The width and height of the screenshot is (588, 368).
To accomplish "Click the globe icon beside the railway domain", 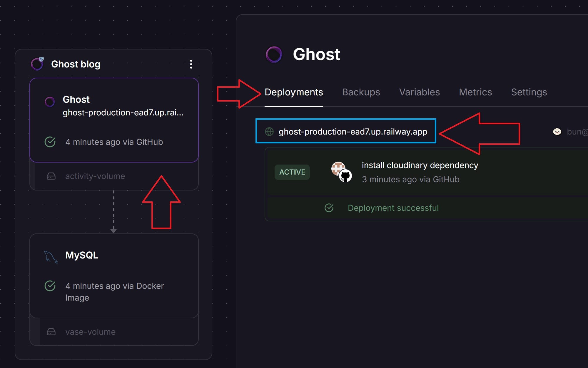I will click(x=269, y=132).
